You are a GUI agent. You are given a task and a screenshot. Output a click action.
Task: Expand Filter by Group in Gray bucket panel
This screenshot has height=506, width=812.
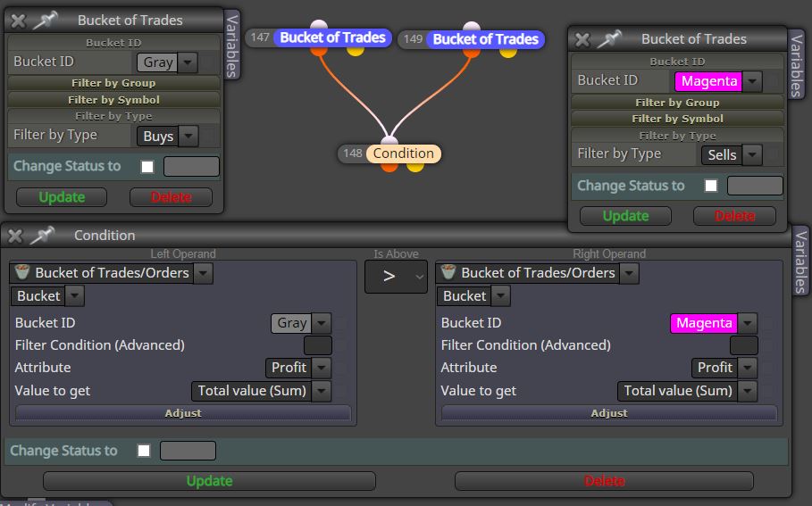click(x=113, y=83)
